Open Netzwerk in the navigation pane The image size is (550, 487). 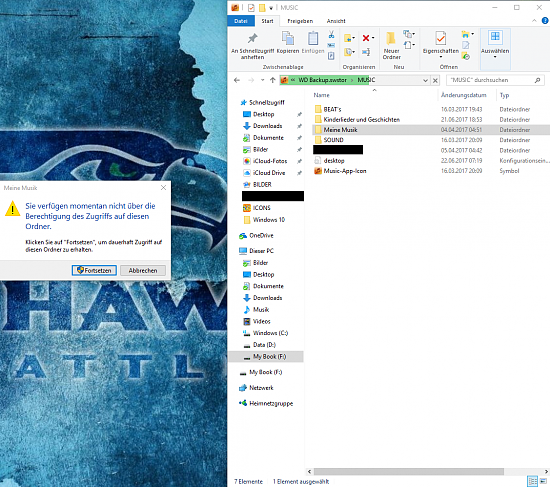261,388
